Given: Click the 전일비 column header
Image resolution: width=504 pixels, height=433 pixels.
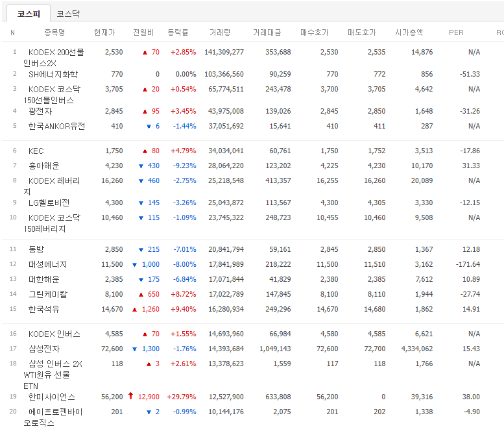Looking at the screenshot, I should point(143,32).
